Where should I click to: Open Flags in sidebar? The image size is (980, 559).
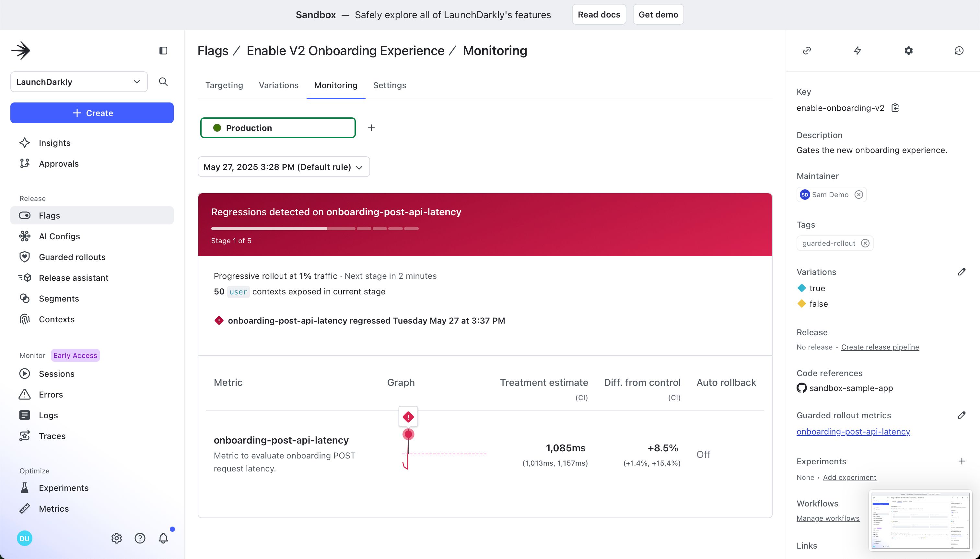point(92,215)
